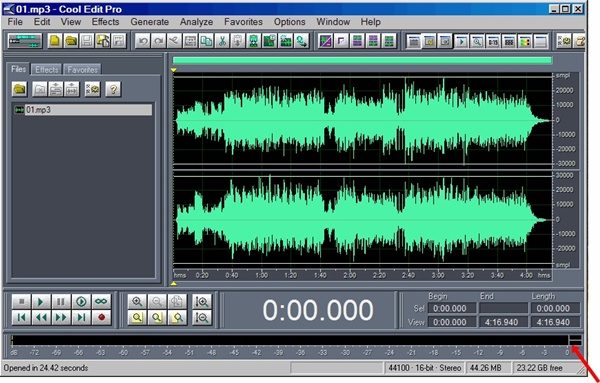Viewport: 600px width, 383px height.
Task: Cut selection using the scissors icon
Action: click(222, 41)
